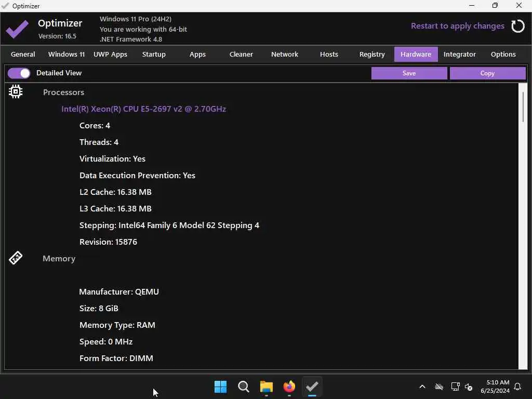Go to the Registry tab
The height and width of the screenshot is (399, 532).
[372, 54]
